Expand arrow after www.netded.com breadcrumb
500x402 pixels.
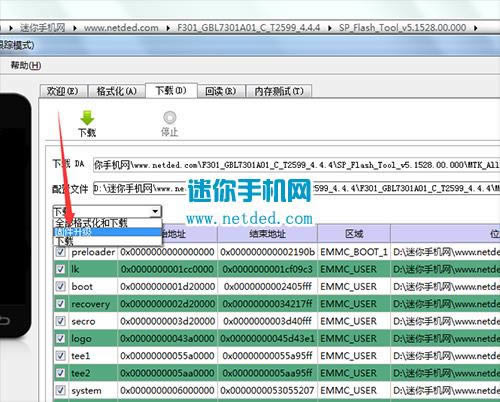pyautogui.click(x=168, y=28)
